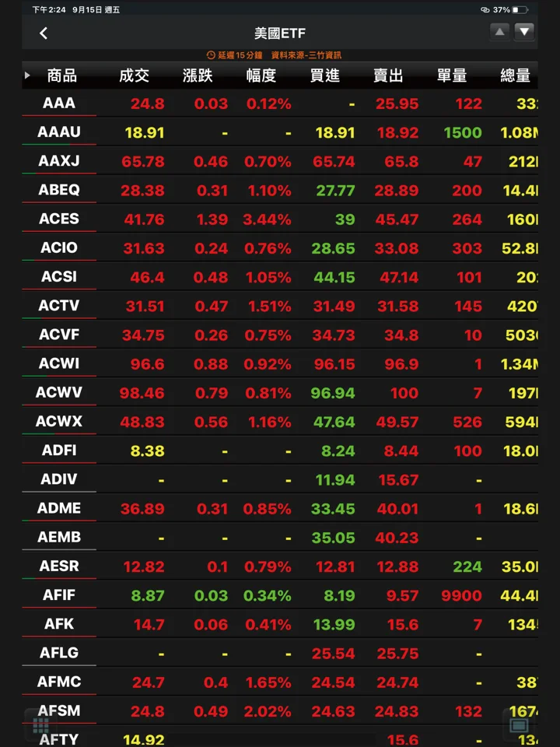The image size is (560, 747).
Task: Tap the 買進 column header
Action: coord(325,75)
